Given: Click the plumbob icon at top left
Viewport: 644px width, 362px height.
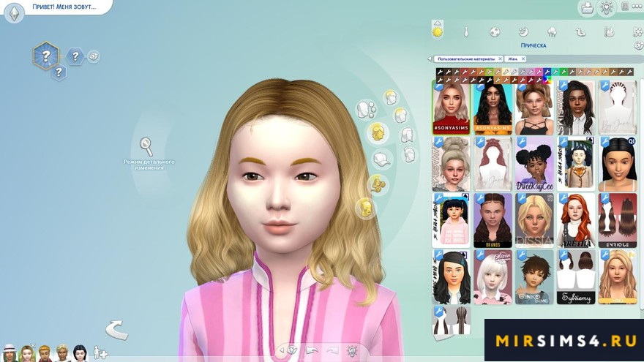Looking at the screenshot, I should pos(15,12).
